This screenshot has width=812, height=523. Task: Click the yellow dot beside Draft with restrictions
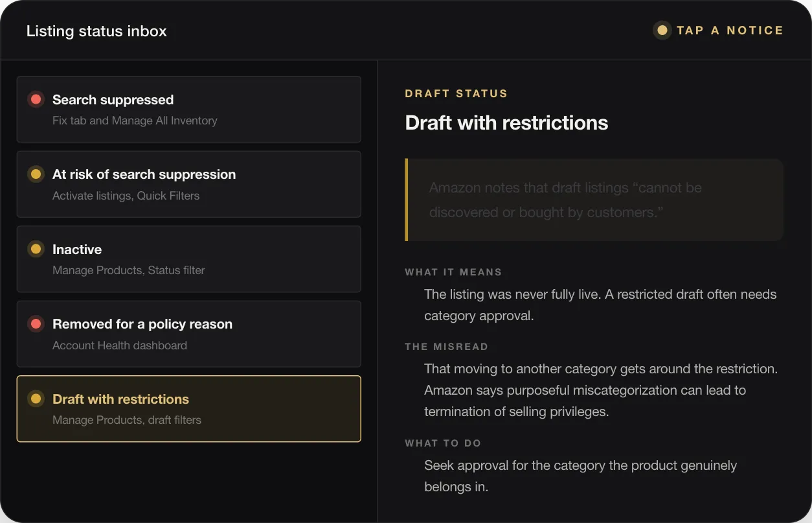coord(36,399)
